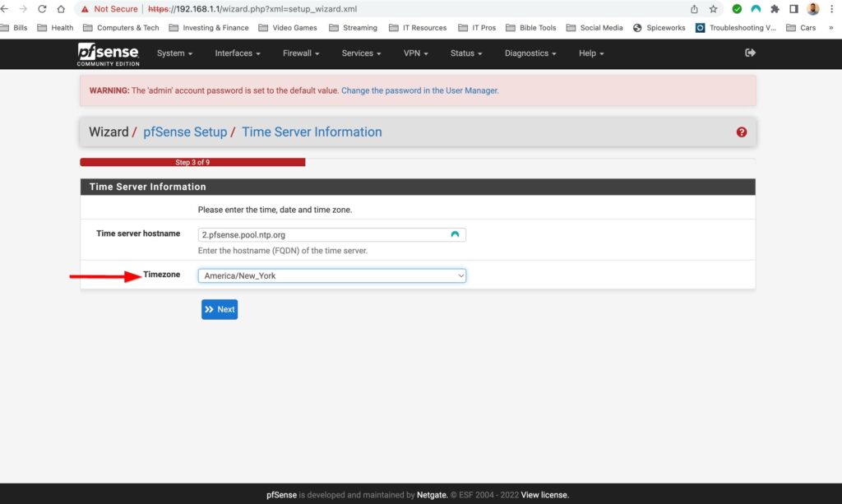This screenshot has width=842, height=504.
Task: Open the Timezone dropdown showing America/New_York
Action: click(332, 276)
